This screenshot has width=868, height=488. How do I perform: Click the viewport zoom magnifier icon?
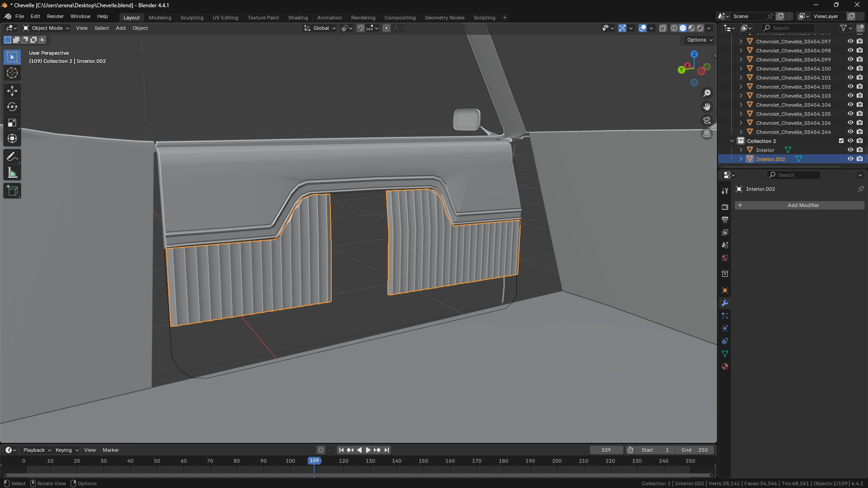pyautogui.click(x=707, y=93)
